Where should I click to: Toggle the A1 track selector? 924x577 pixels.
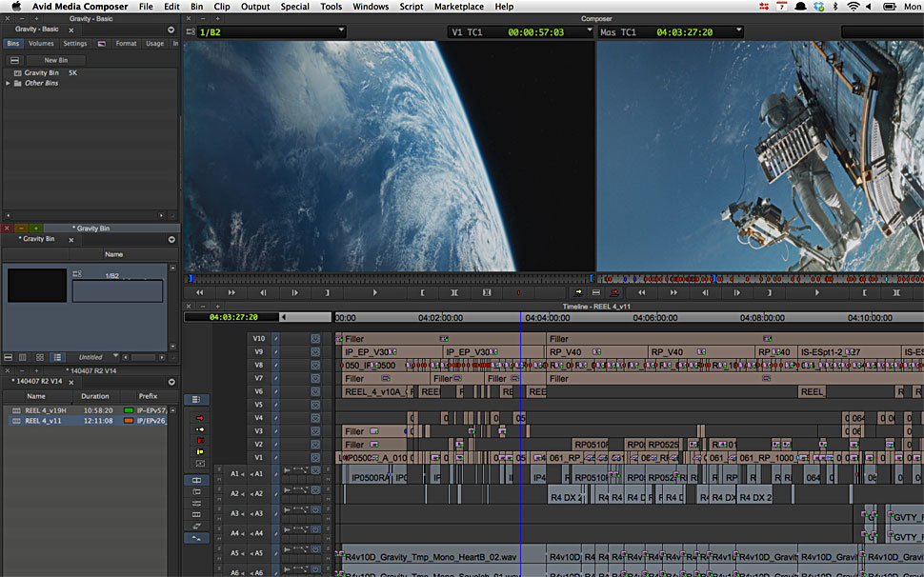coord(258,473)
